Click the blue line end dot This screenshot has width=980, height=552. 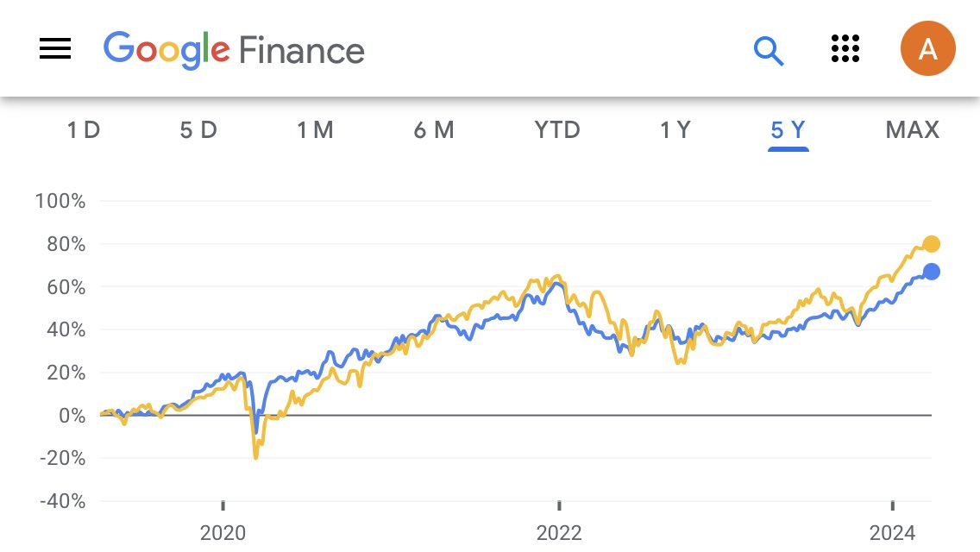[x=931, y=272]
